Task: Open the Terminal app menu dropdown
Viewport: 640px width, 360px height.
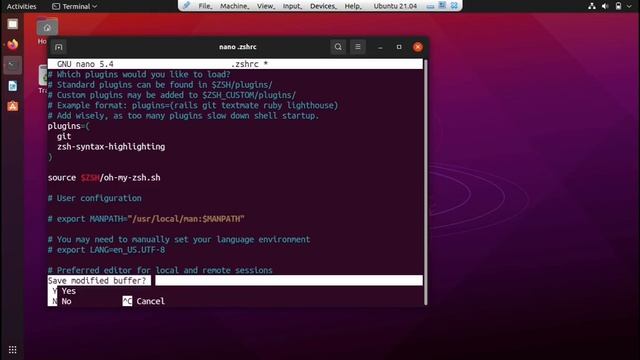Action: pyautogui.click(x=75, y=6)
